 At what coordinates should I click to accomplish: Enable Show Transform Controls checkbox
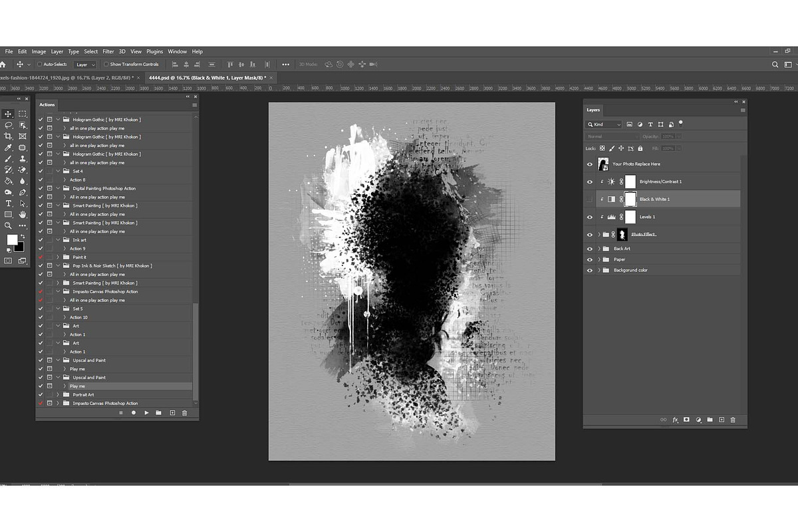(x=106, y=65)
